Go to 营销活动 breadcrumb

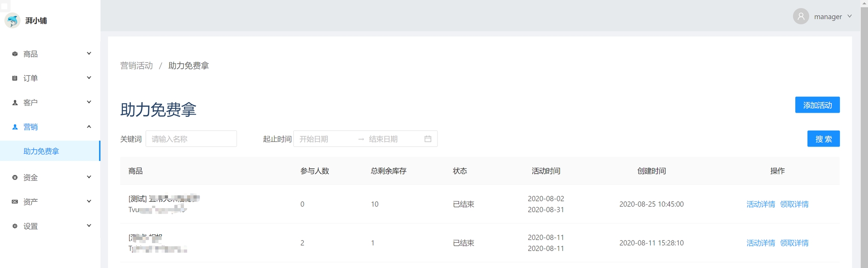(136, 66)
